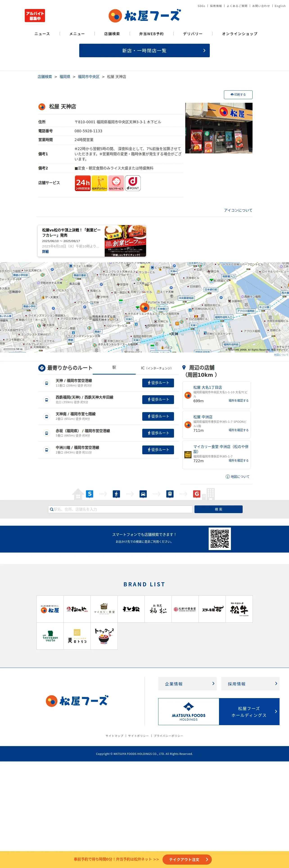The width and height of the screenshot is (289, 868).
Task: Click the footer 松屋フーズ logo
Action: point(77,701)
